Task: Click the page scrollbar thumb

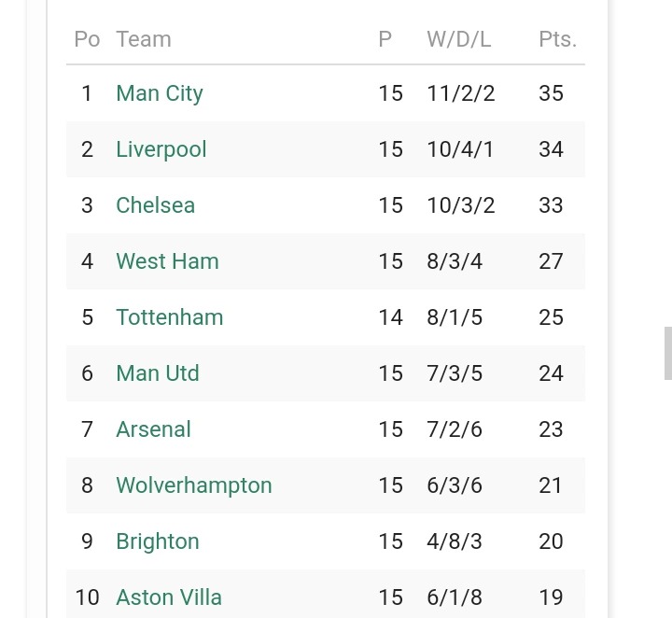Action: coord(668,353)
